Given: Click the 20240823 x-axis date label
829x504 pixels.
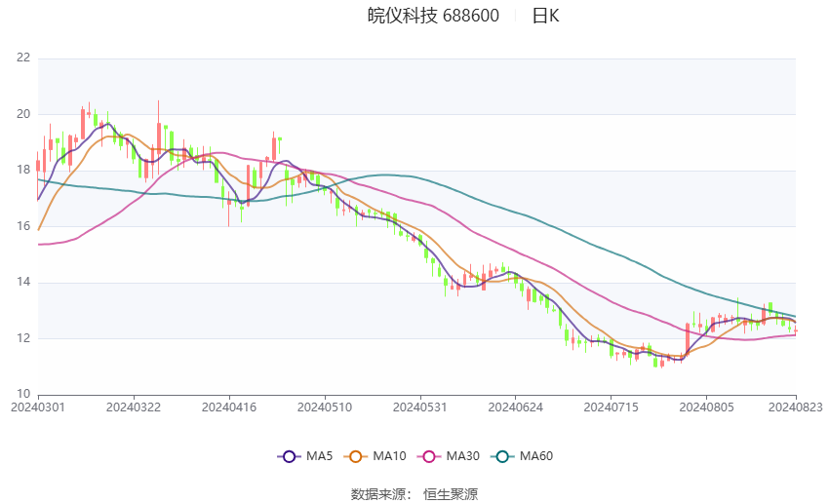Looking at the screenshot, I should pos(795,407).
